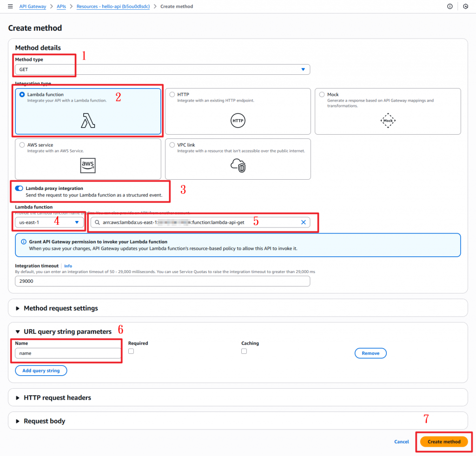Viewport: 476px width, 456px height.
Task: Toggle Lambda proxy integration switch
Action: click(19, 188)
